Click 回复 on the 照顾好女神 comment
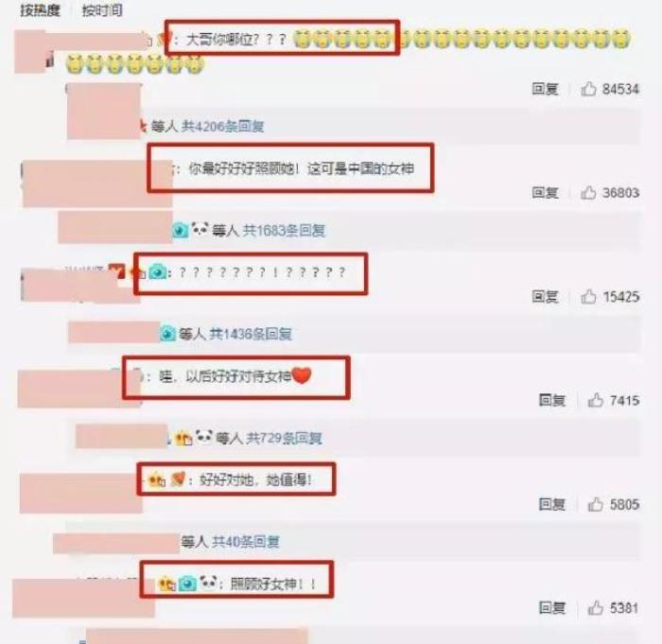 pyautogui.click(x=551, y=608)
